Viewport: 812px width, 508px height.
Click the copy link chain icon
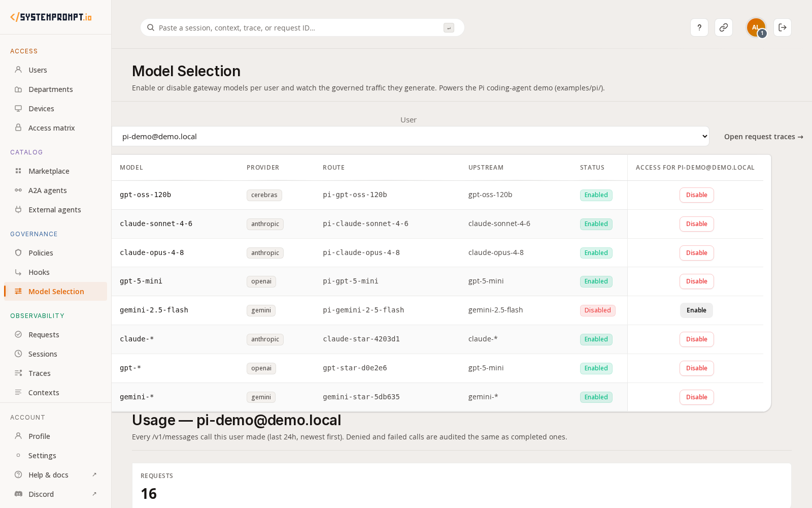pos(724,27)
